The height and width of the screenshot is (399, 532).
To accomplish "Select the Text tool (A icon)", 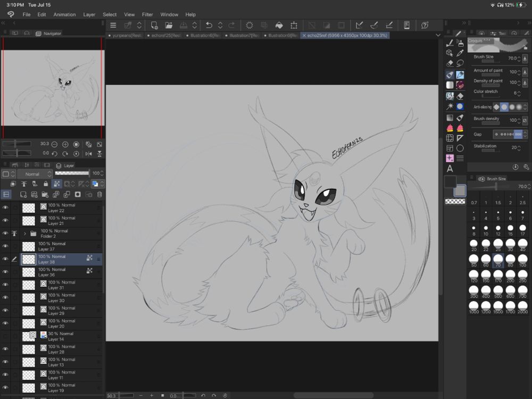I will coord(450,169).
